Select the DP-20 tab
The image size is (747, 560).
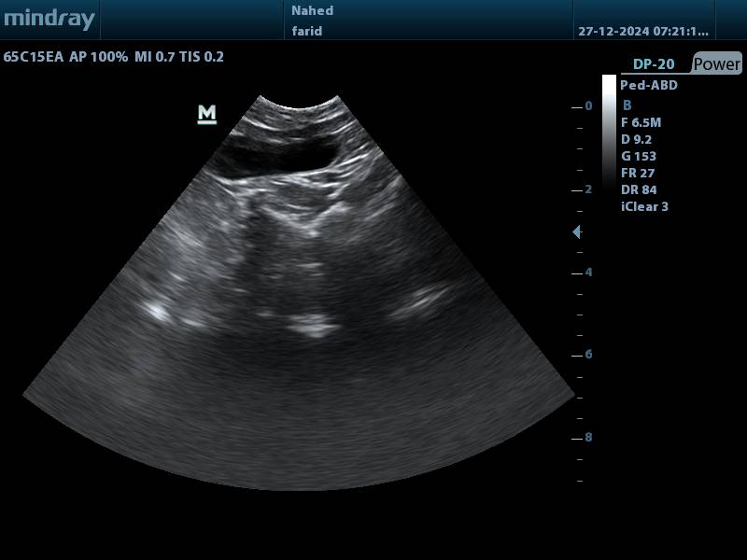pyautogui.click(x=654, y=64)
